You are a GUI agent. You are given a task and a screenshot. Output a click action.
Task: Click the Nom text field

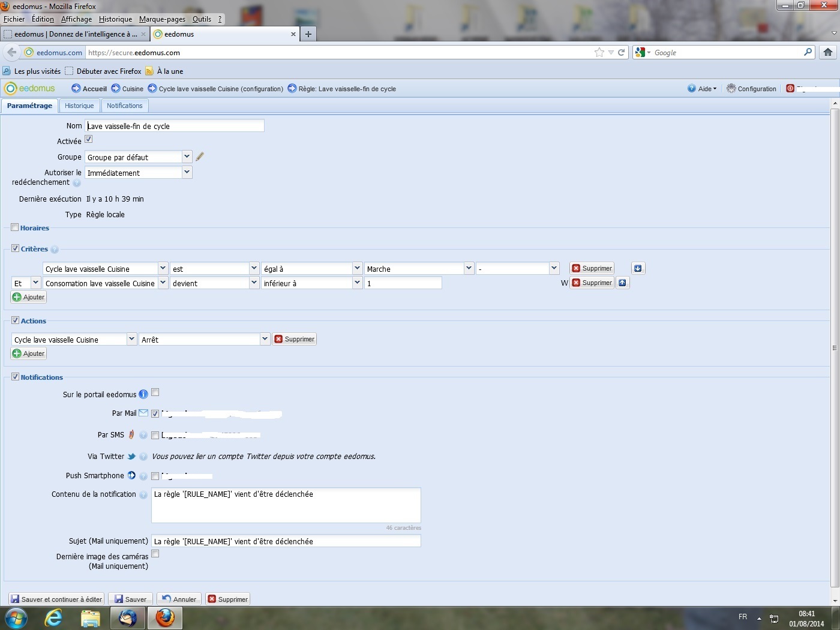tap(174, 126)
